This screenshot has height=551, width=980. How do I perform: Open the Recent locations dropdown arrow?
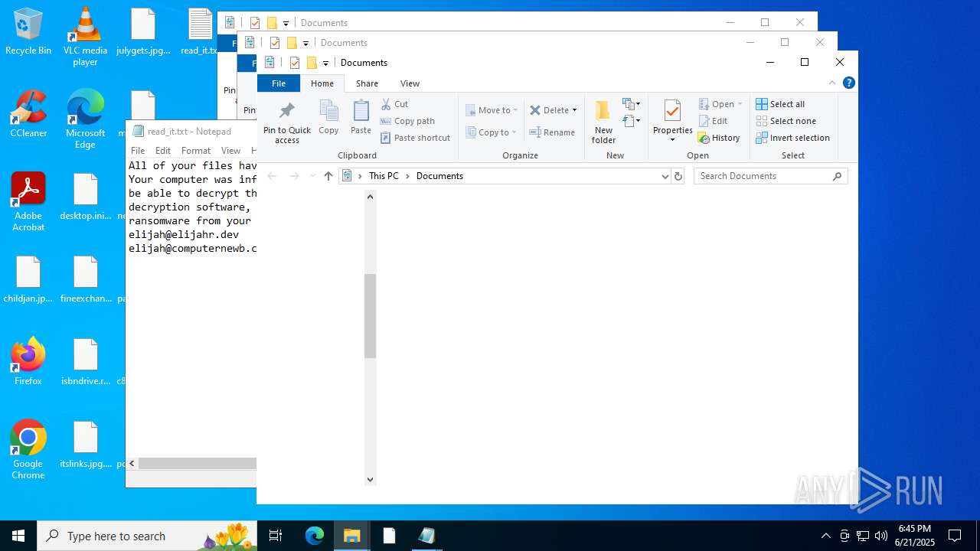[x=312, y=176]
